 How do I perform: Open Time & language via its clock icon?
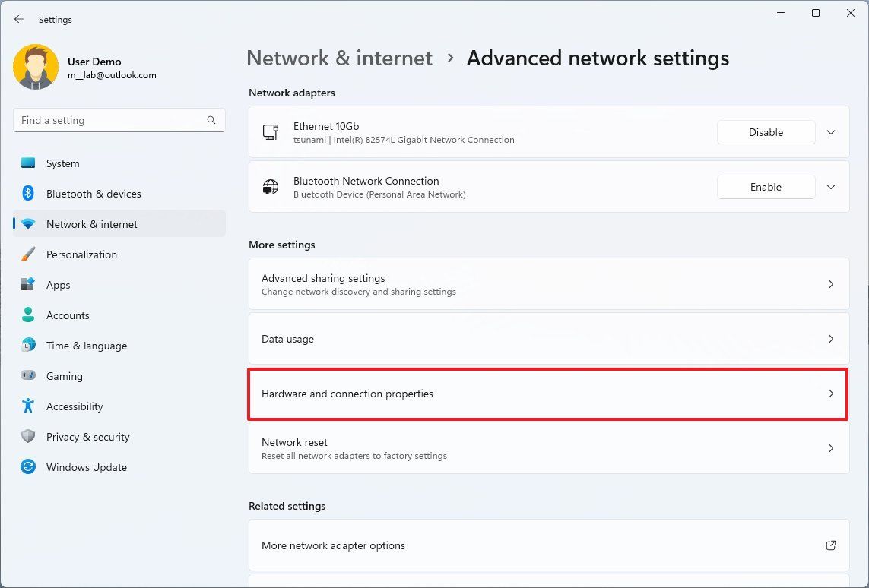pyautogui.click(x=27, y=346)
